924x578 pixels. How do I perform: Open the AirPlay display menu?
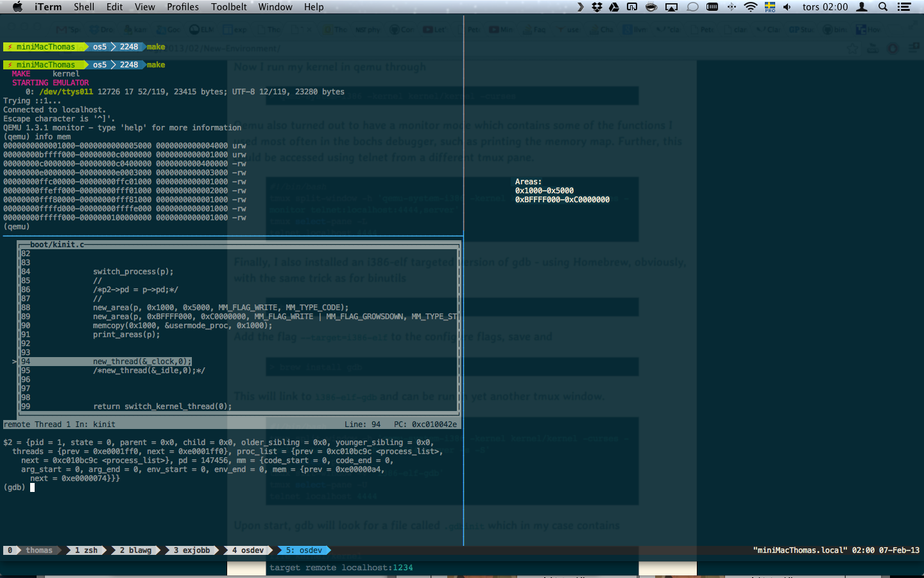tap(671, 7)
